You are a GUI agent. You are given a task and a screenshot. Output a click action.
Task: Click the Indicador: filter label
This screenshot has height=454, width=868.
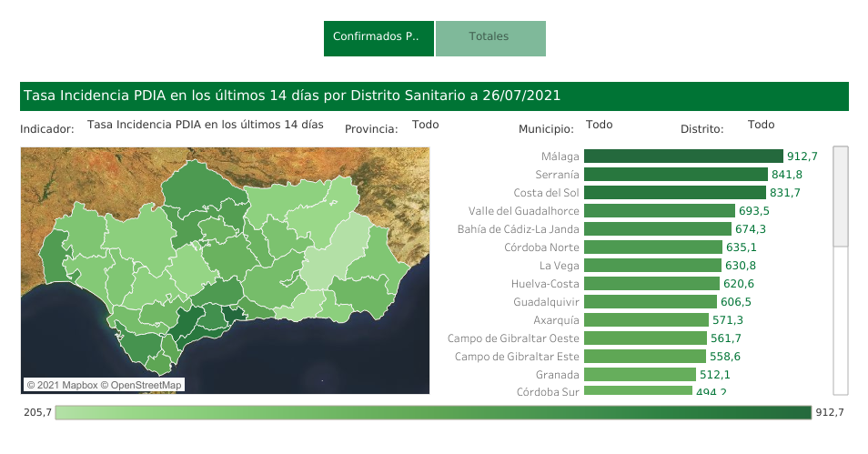[x=47, y=129]
